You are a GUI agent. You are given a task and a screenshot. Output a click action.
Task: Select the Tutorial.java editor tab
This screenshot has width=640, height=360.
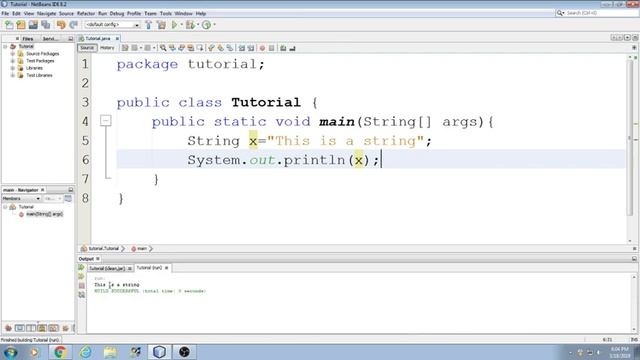click(98, 38)
